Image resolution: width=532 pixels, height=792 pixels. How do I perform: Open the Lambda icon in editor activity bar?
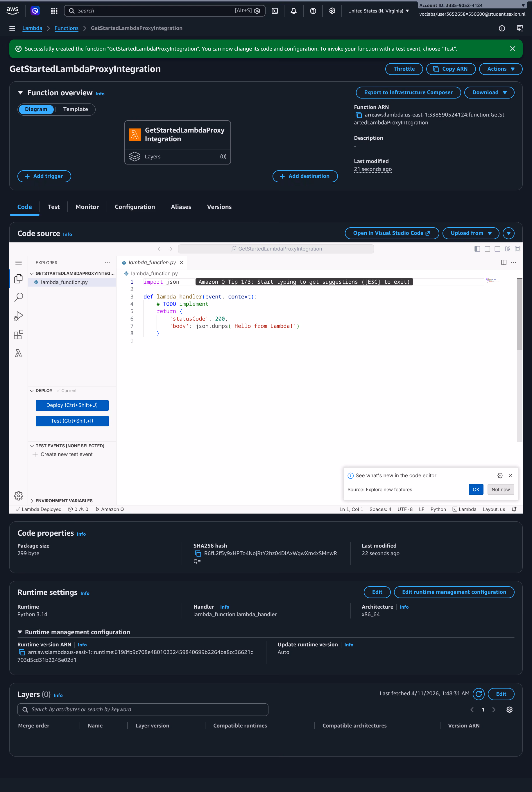(19, 353)
